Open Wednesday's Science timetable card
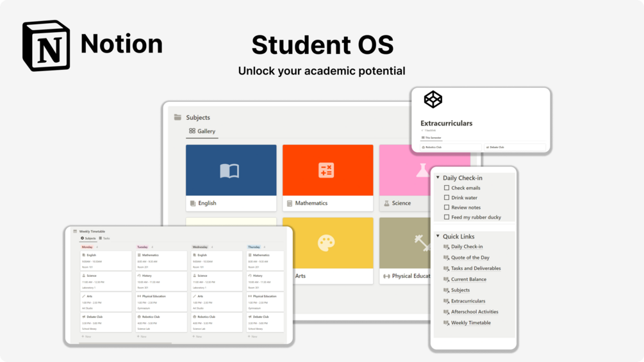Viewport: 644px width, 362px height. click(x=217, y=281)
